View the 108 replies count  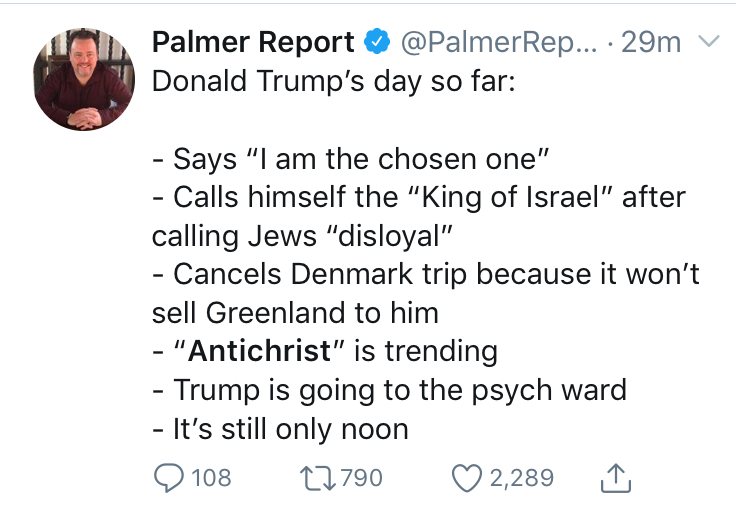click(x=211, y=478)
